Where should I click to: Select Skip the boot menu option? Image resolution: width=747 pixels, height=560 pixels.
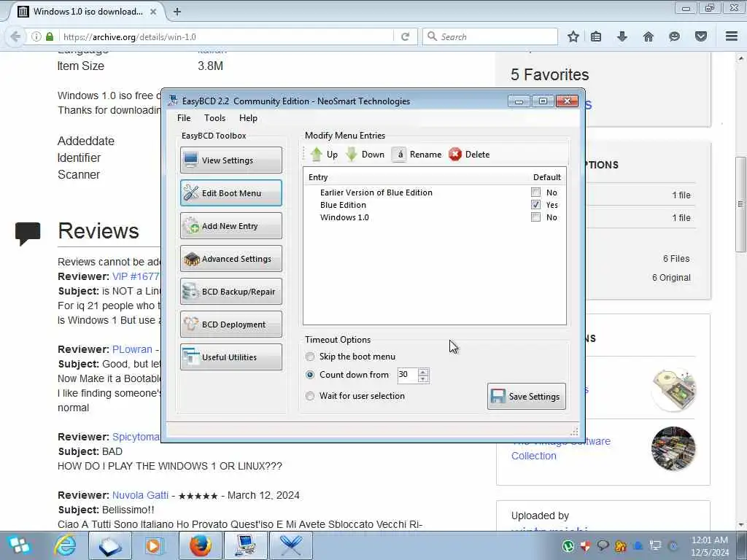point(310,357)
